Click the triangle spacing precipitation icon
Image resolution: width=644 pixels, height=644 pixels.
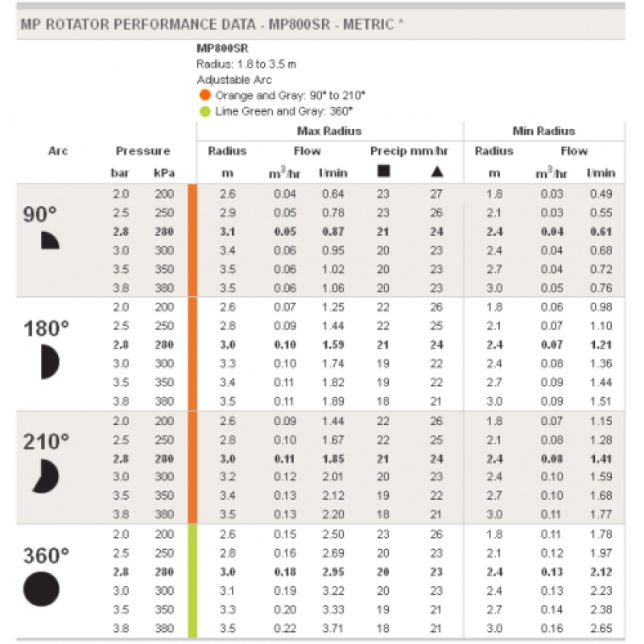tap(436, 171)
